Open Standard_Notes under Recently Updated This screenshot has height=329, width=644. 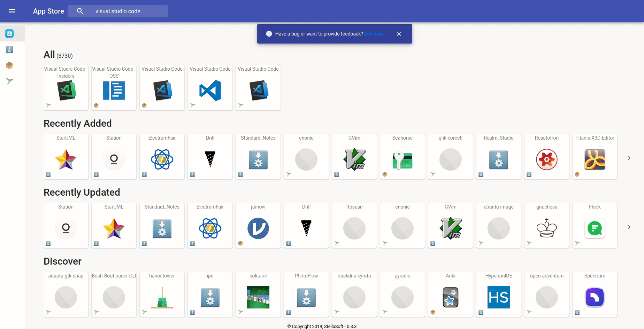click(162, 226)
